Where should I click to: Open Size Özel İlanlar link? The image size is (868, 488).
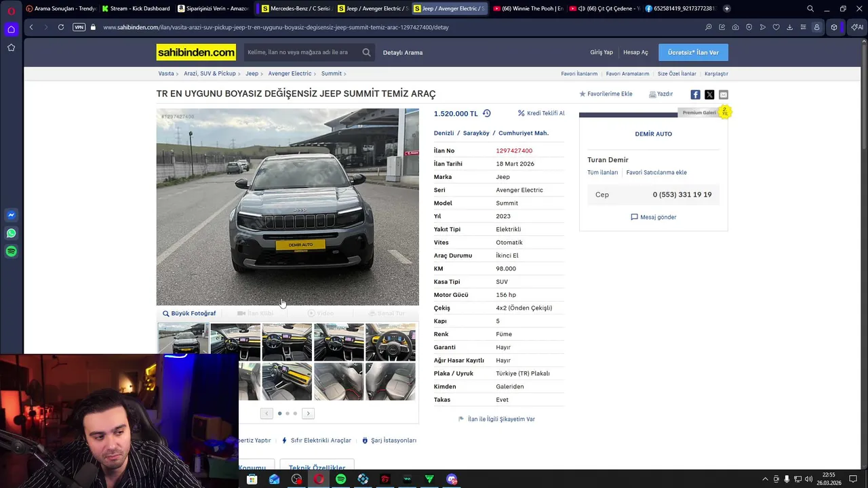click(677, 73)
